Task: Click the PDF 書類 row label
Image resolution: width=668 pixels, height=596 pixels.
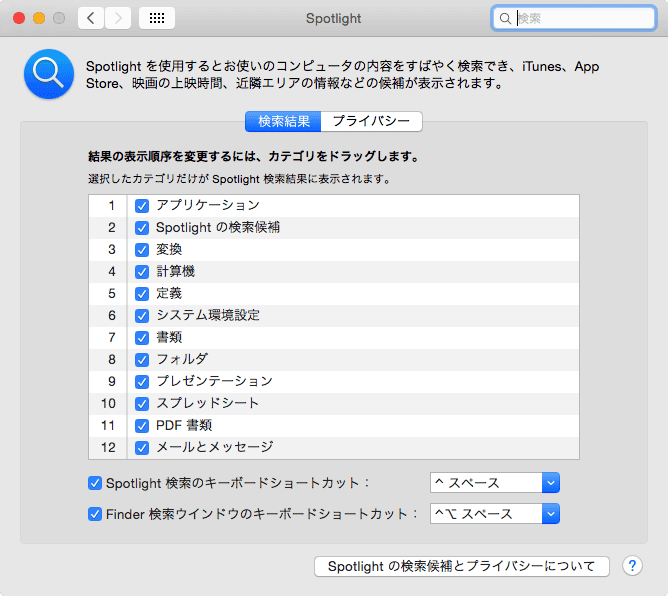Action: click(x=184, y=426)
